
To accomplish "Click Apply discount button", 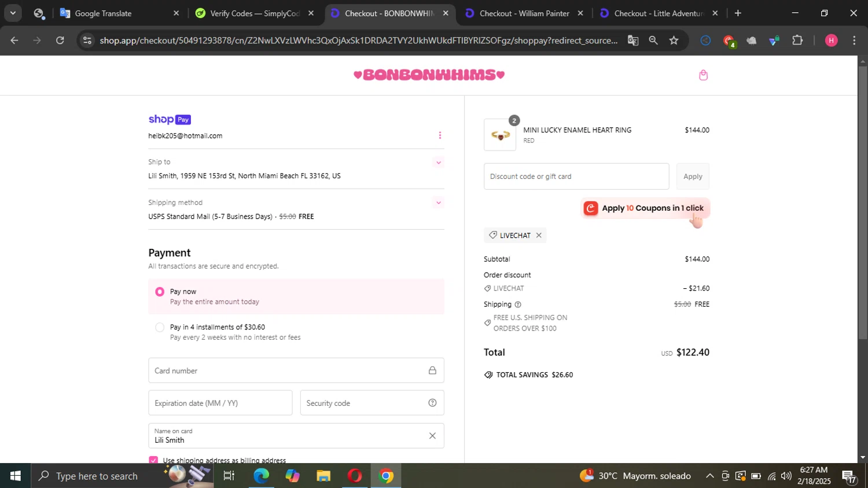I will click(x=693, y=177).
